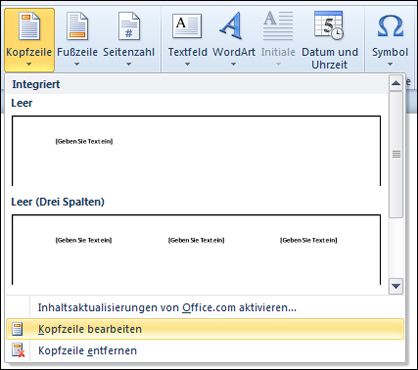
Task: Open the Textfeld dropdown arrow
Action: pos(187,64)
